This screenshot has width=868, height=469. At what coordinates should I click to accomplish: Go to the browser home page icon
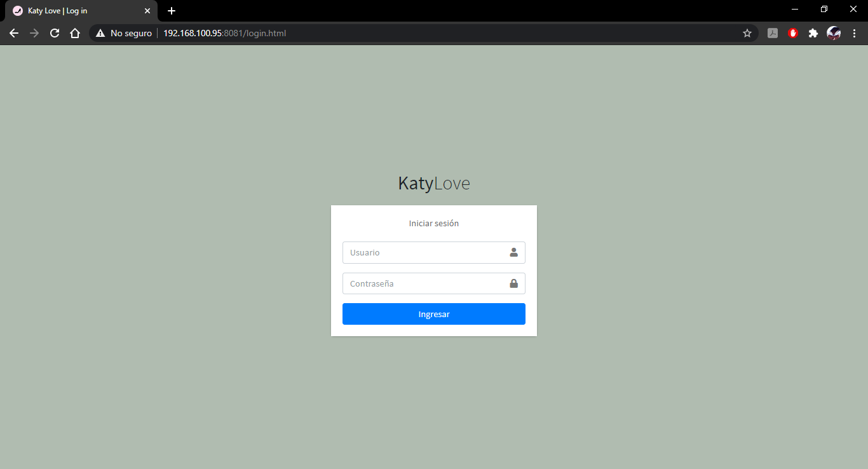[75, 33]
